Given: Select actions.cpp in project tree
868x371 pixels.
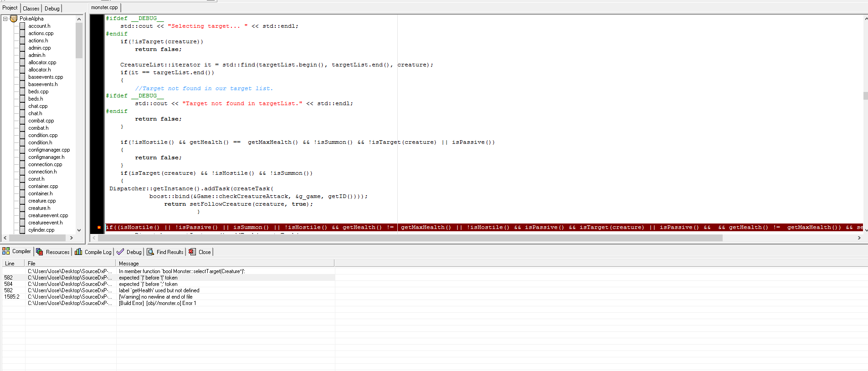Looking at the screenshot, I should (41, 33).
